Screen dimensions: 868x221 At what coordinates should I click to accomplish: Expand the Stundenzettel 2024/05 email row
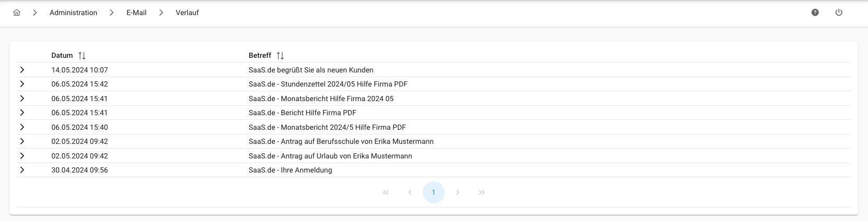point(22,84)
